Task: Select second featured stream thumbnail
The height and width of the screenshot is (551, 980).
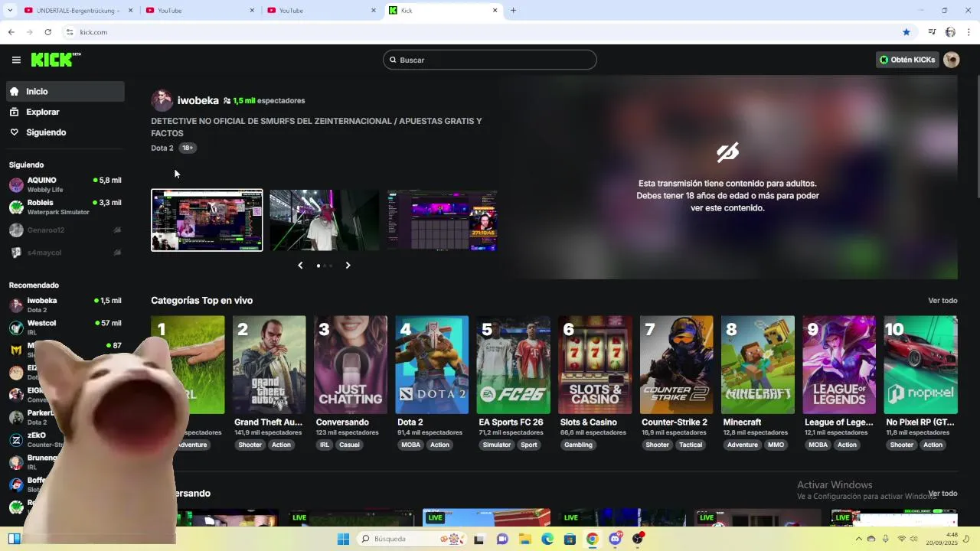Action: [325, 220]
